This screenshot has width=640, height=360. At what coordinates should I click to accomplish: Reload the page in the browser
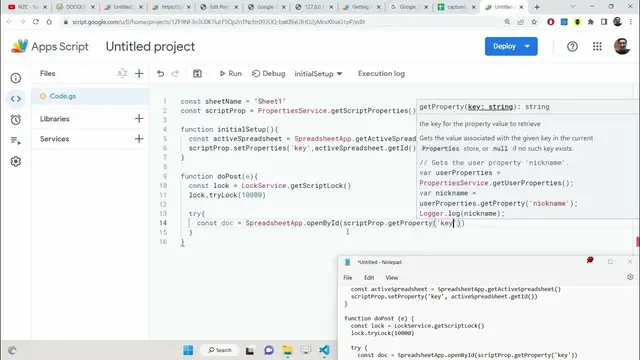tap(36, 22)
